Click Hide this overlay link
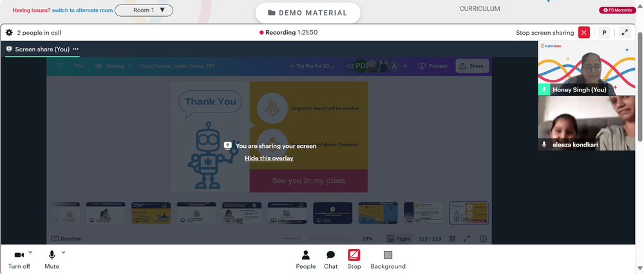The width and height of the screenshot is (644, 274). (x=269, y=158)
